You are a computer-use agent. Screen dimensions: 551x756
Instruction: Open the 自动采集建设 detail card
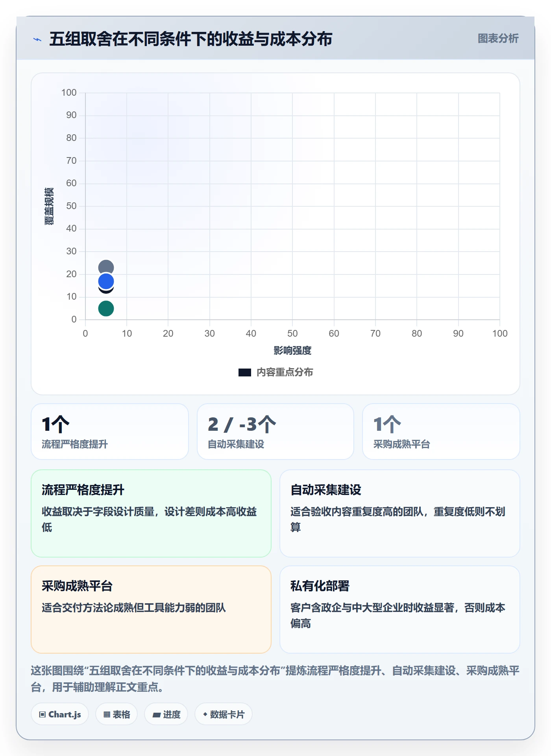click(x=400, y=513)
